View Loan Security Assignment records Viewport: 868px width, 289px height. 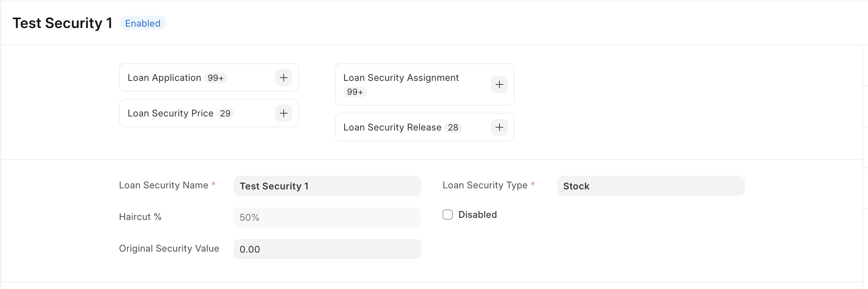click(401, 78)
